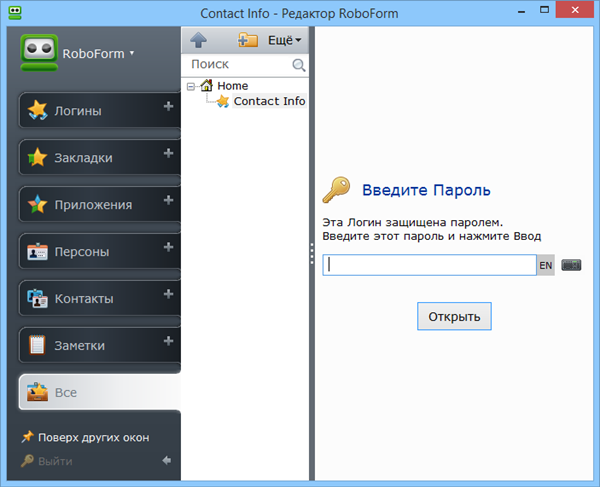
Task: Click the RoboForm robot logo icon
Action: pyautogui.click(x=39, y=53)
